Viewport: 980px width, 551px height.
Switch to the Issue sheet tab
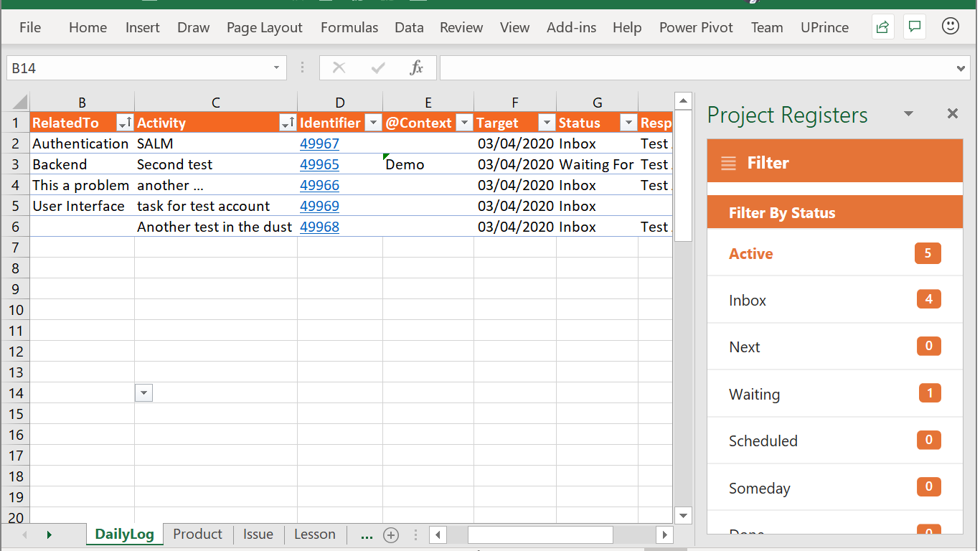coord(258,534)
